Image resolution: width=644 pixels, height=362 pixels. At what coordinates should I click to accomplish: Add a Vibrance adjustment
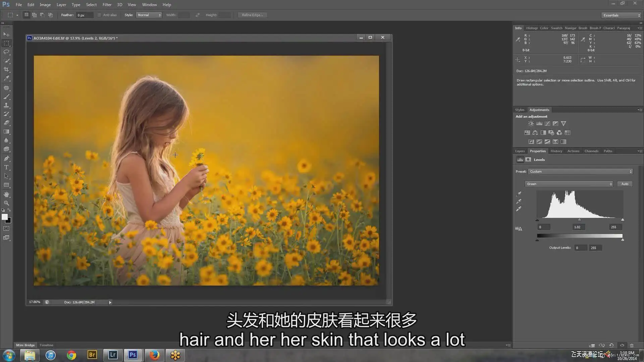pos(563,124)
